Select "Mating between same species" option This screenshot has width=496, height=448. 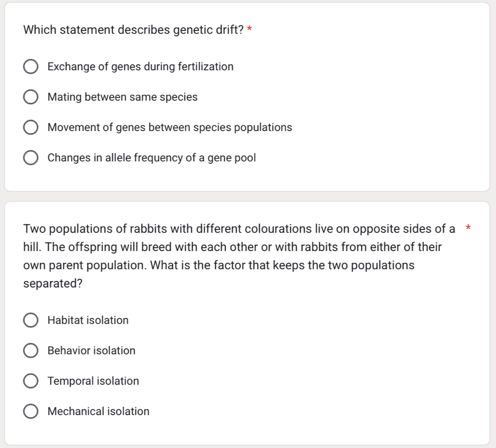click(x=31, y=96)
